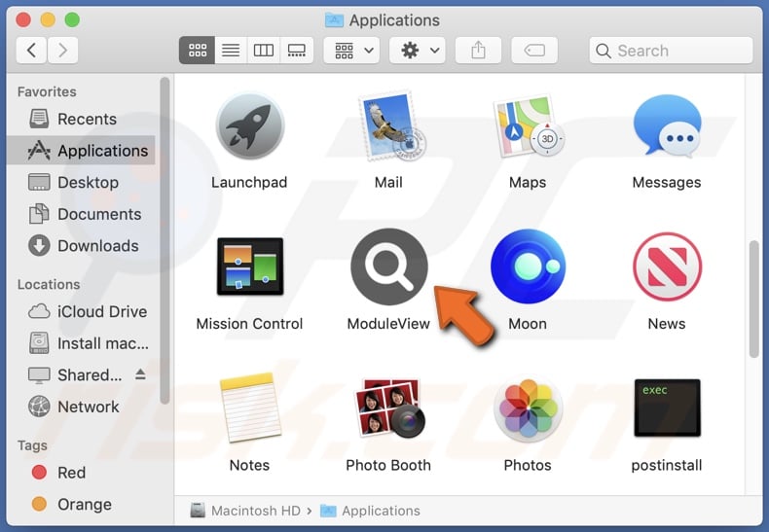
Task: Select the Mail app icon
Action: (391, 126)
